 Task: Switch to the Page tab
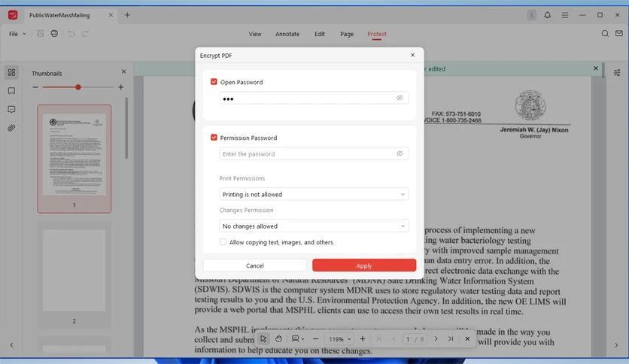[347, 34]
